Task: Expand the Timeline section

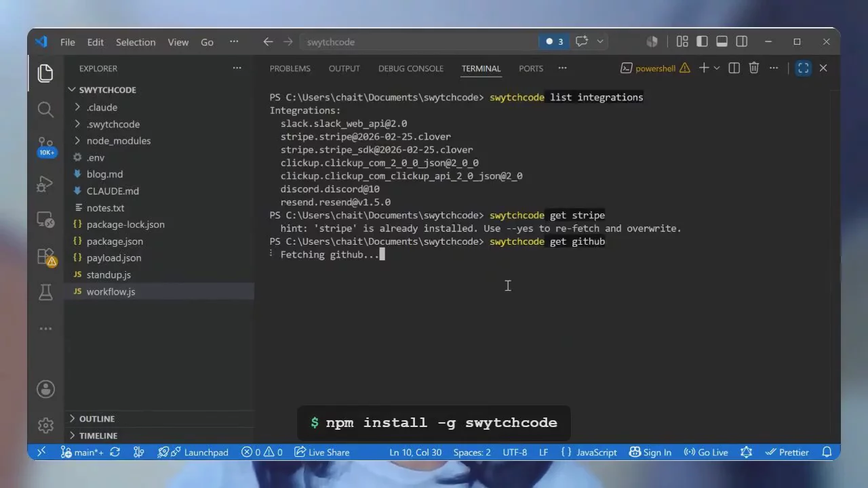Action: tap(159, 436)
